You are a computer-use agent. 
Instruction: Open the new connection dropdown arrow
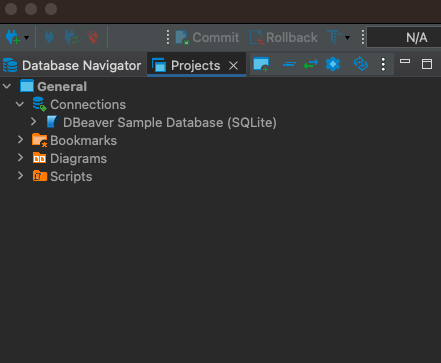26,38
